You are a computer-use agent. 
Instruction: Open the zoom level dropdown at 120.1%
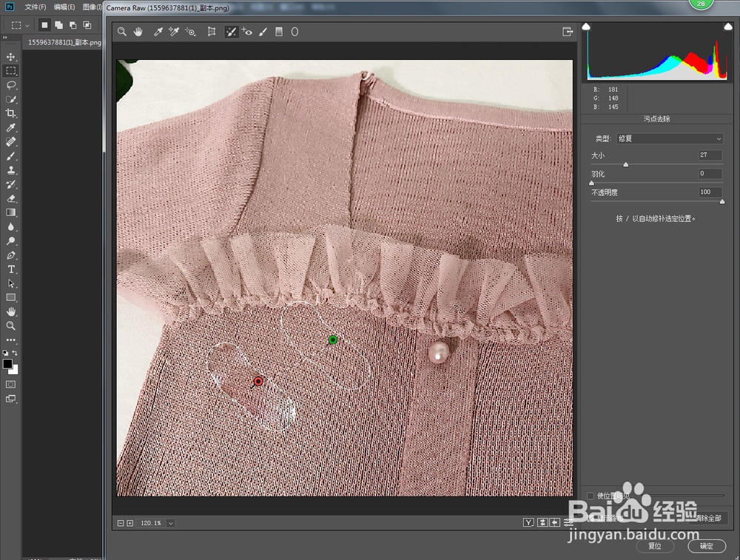(x=171, y=523)
